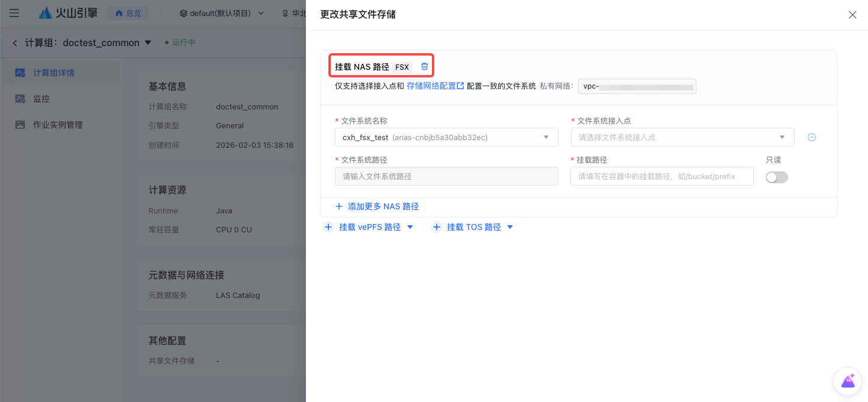Viewport: 868px width, 402px height.
Task: Open the AI assistant floating icon
Action: (847, 381)
